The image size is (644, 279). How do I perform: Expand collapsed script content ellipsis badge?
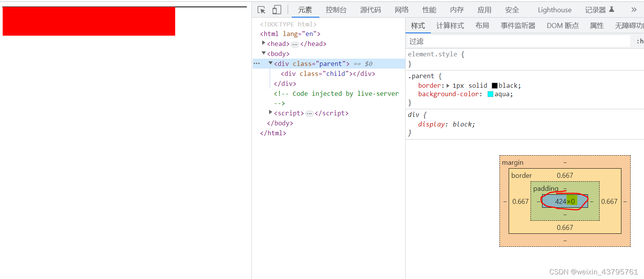[309, 114]
